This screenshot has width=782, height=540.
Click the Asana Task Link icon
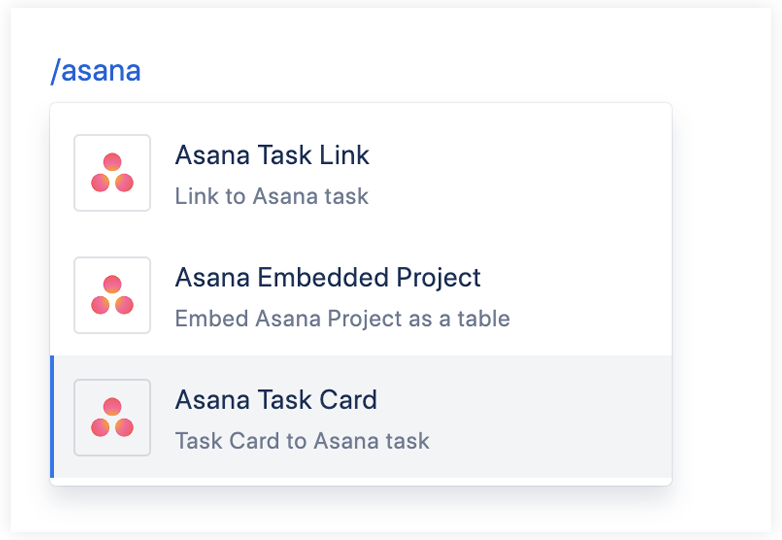(112, 173)
